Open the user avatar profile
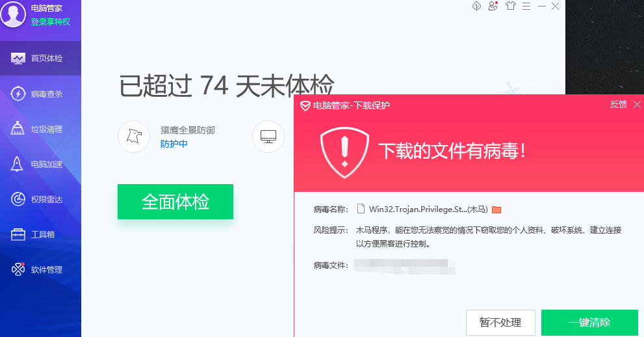Viewport: 644px width, 337px height. pos(13,14)
